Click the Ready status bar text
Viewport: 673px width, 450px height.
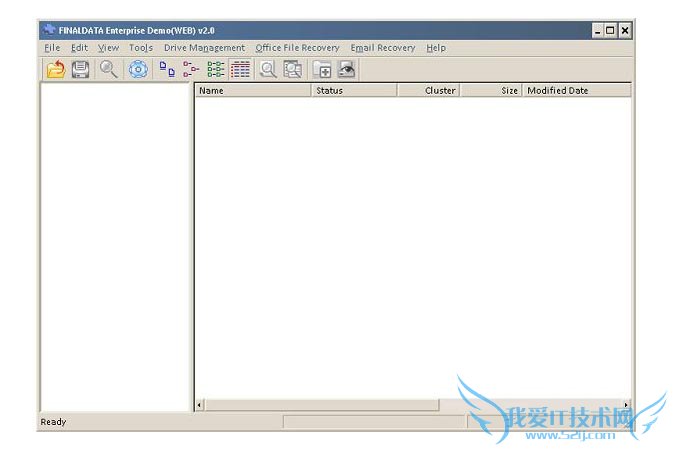click(53, 422)
